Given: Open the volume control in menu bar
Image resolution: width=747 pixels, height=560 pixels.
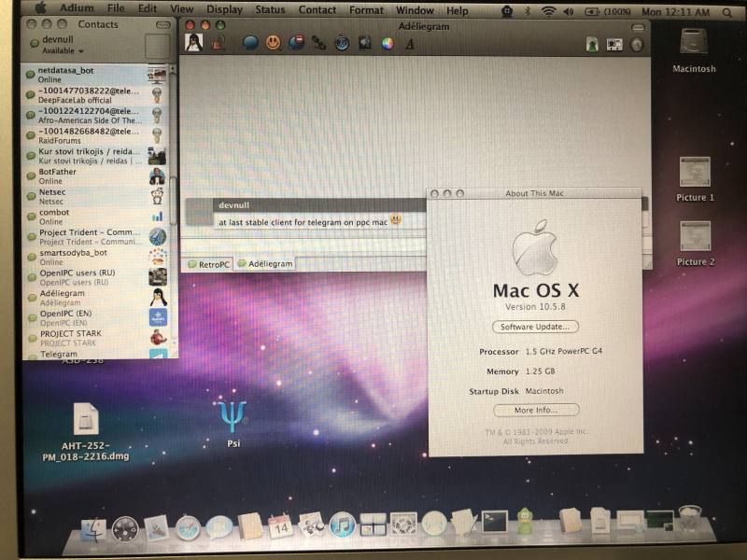Looking at the screenshot, I should coord(569,12).
